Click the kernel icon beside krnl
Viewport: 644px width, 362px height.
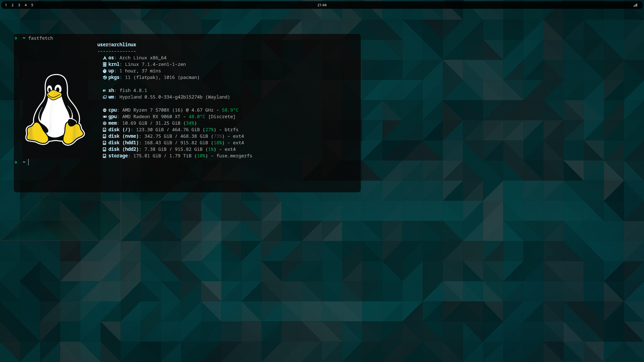coord(105,64)
